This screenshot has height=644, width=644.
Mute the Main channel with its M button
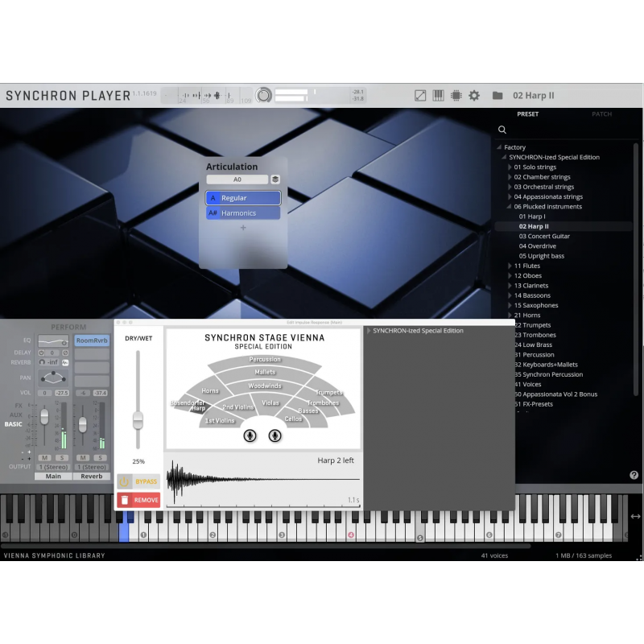coord(44,457)
